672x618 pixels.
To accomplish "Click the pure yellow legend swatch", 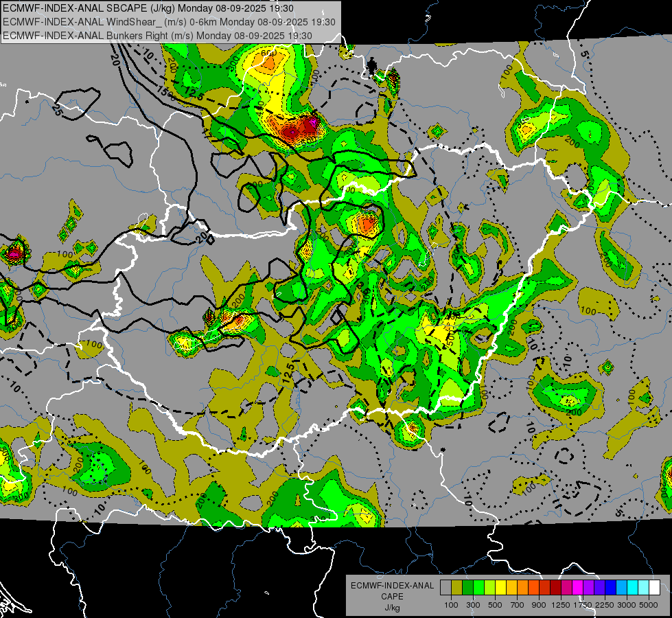I will (500, 588).
